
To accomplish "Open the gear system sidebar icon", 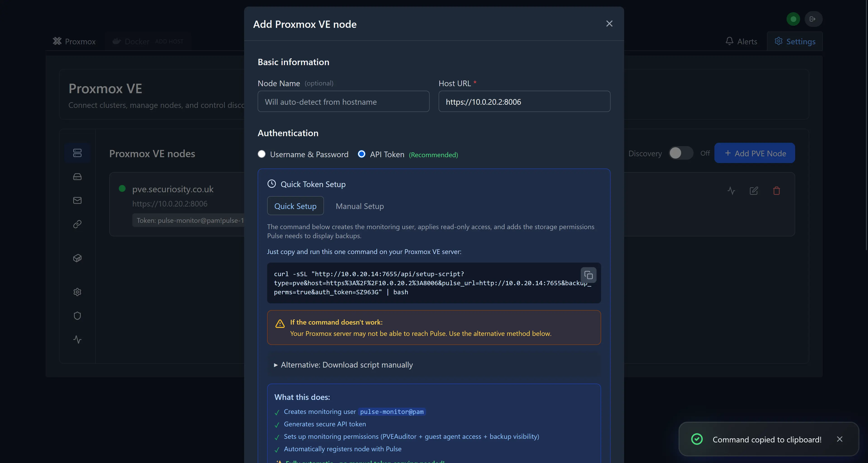I will pyautogui.click(x=77, y=292).
